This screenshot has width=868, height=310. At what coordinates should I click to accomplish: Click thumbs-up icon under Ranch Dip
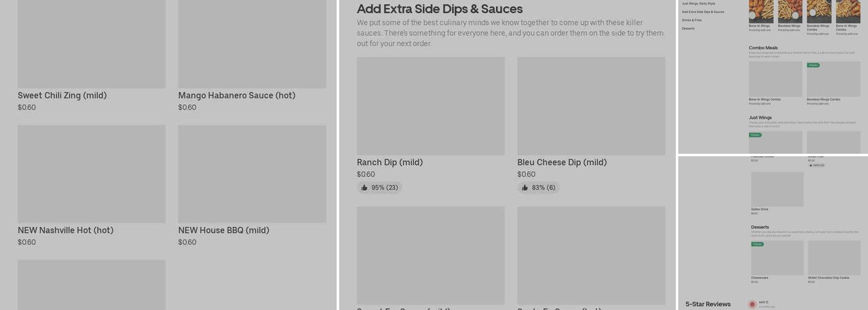tap(365, 188)
